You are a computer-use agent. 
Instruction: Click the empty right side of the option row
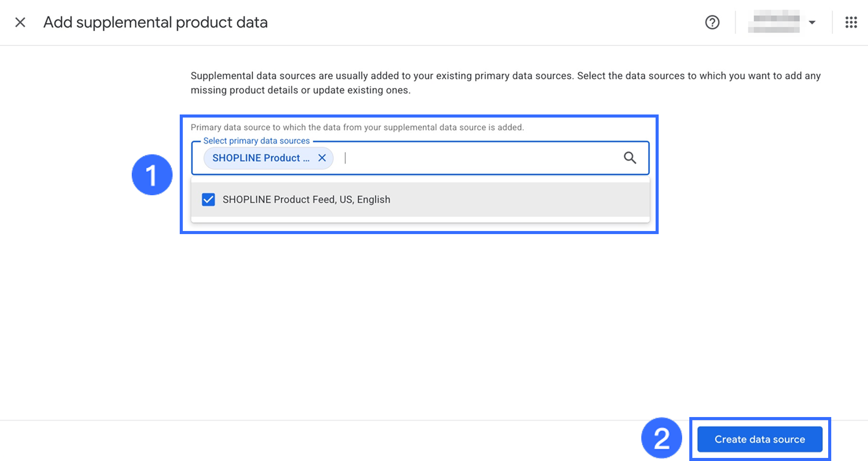tap(536, 199)
